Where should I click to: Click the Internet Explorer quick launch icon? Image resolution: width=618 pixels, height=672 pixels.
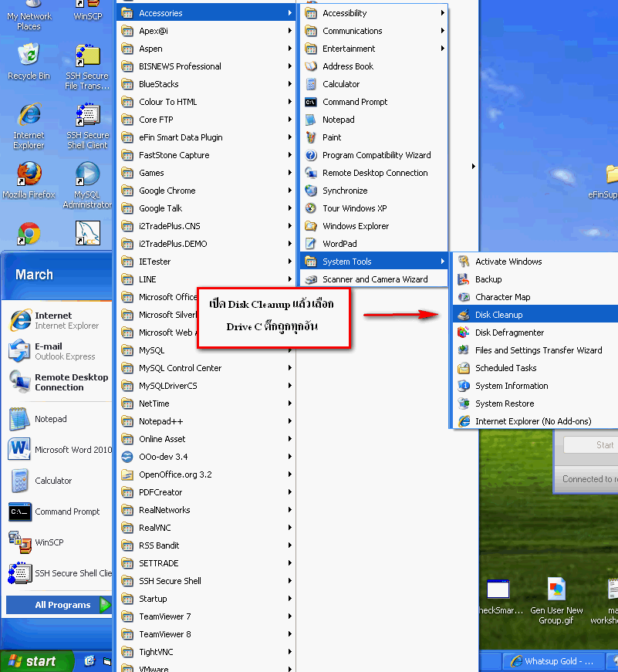point(89,661)
